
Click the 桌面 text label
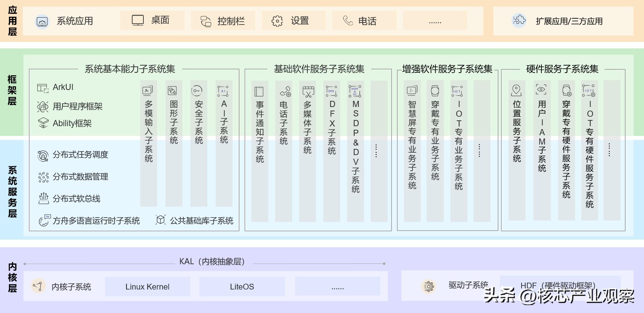tap(160, 20)
